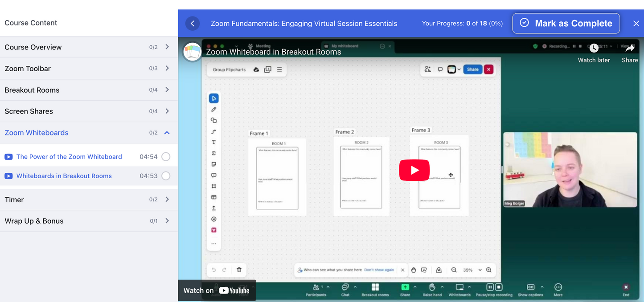Pause the meeting recording
This screenshot has height=302, width=644.
pos(490,287)
